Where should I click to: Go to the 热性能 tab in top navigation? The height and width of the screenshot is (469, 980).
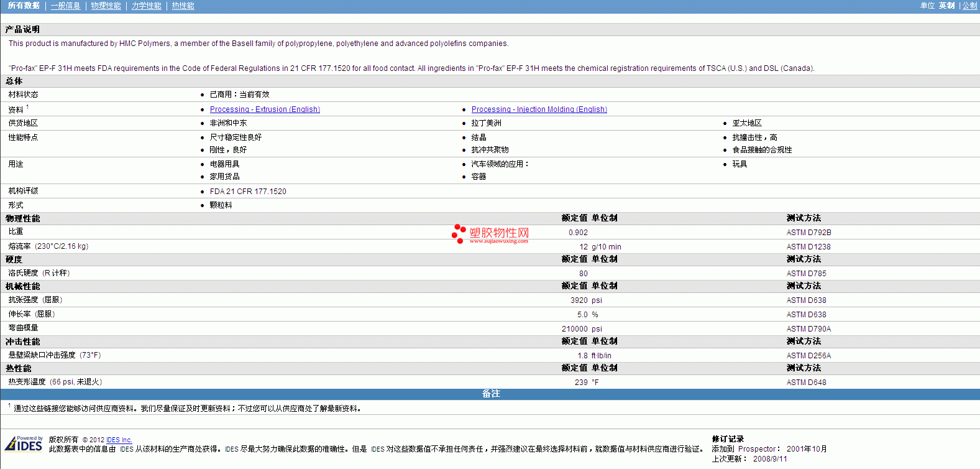tap(183, 6)
